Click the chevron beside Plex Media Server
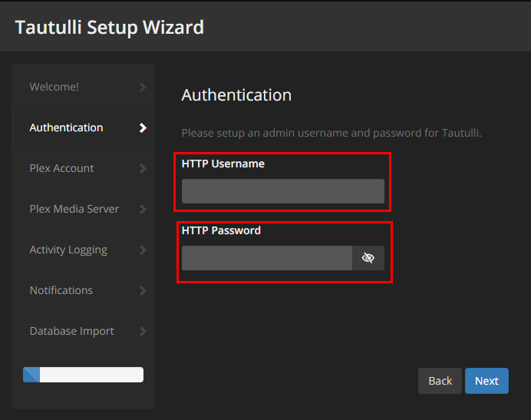The image size is (531, 420). [x=143, y=209]
